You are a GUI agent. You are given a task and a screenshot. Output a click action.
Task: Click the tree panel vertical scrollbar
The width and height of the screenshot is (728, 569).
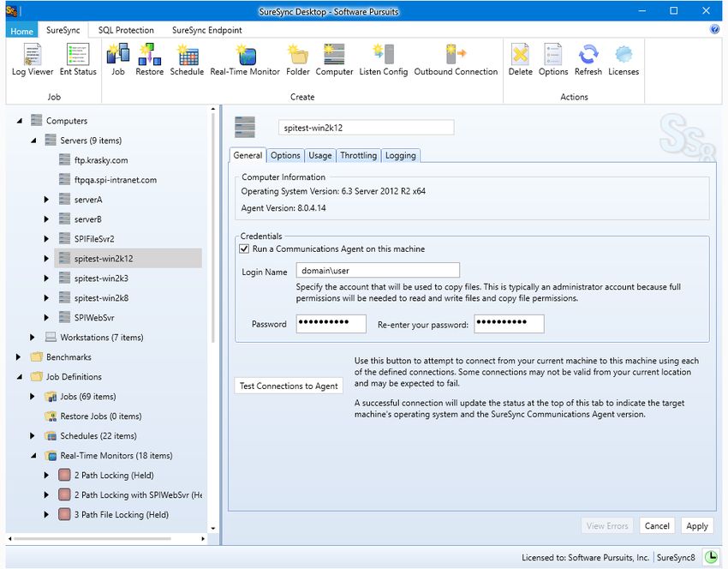tap(213, 228)
